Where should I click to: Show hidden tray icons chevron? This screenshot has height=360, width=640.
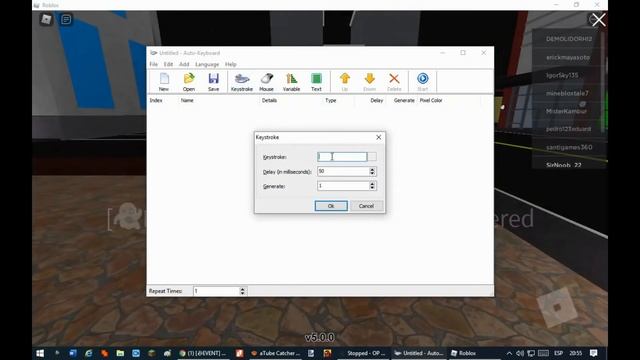click(509, 353)
